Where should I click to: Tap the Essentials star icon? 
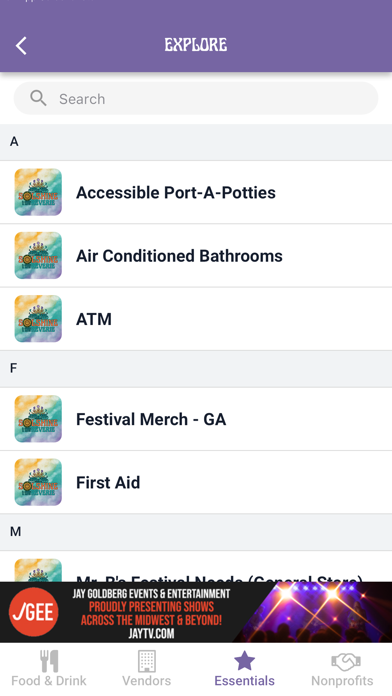[x=244, y=661]
